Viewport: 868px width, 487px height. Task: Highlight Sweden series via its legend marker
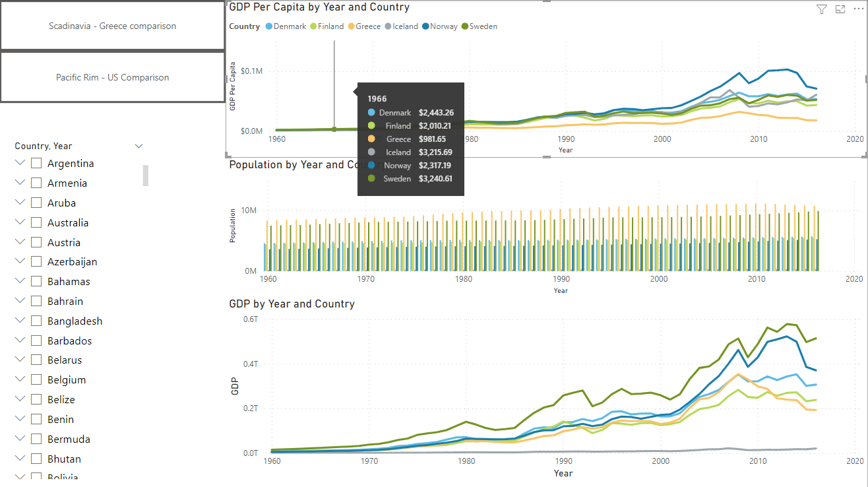(464, 26)
